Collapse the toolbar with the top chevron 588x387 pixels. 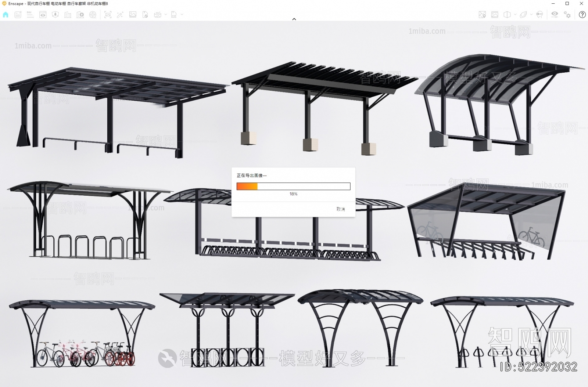(x=294, y=19)
